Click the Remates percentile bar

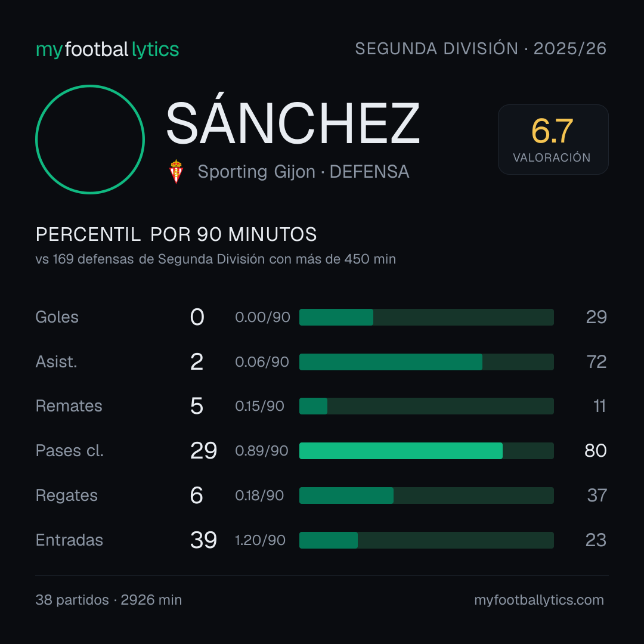click(x=426, y=406)
